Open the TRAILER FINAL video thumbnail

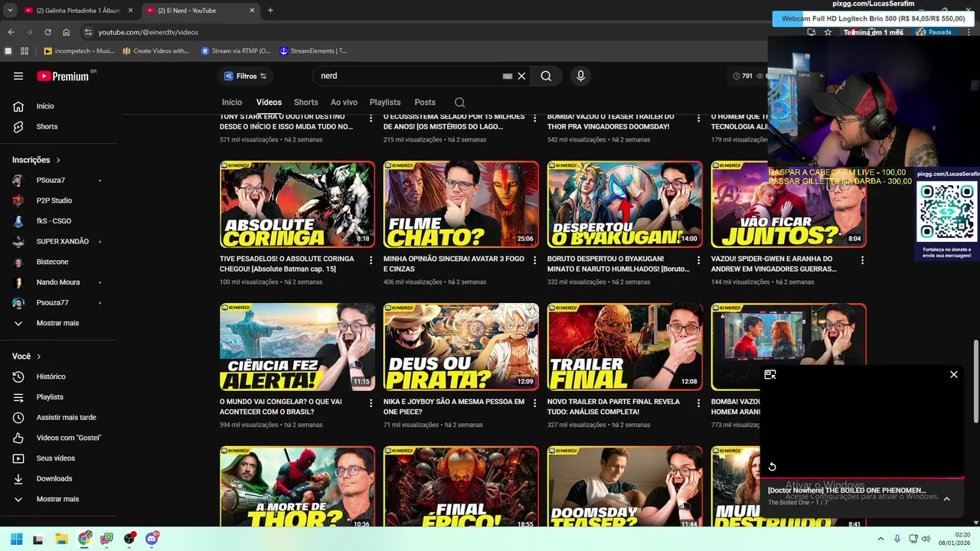pos(625,347)
